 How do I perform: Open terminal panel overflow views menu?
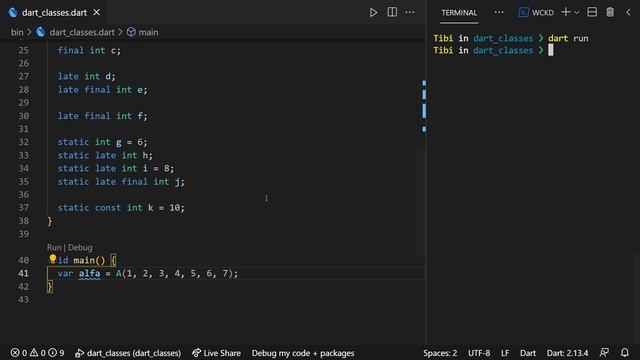[499, 13]
